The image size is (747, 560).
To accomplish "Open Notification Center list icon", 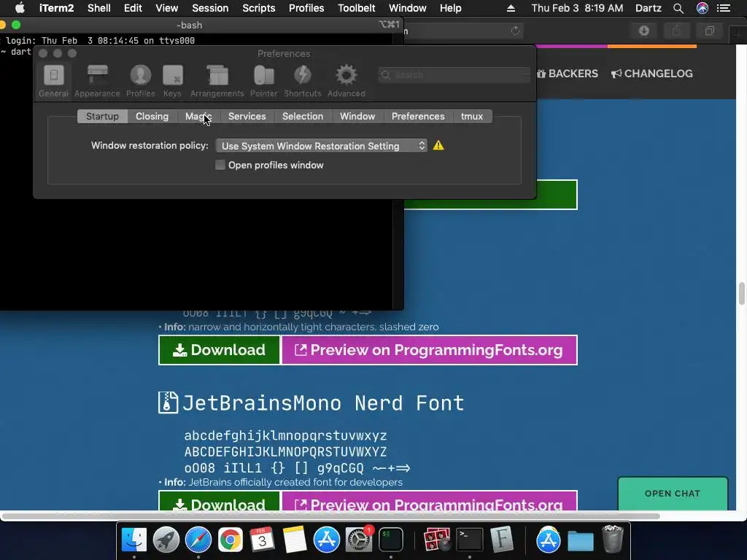I will coord(724,8).
